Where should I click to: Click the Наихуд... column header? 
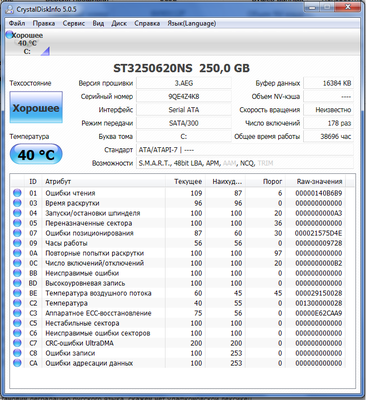coord(225,182)
